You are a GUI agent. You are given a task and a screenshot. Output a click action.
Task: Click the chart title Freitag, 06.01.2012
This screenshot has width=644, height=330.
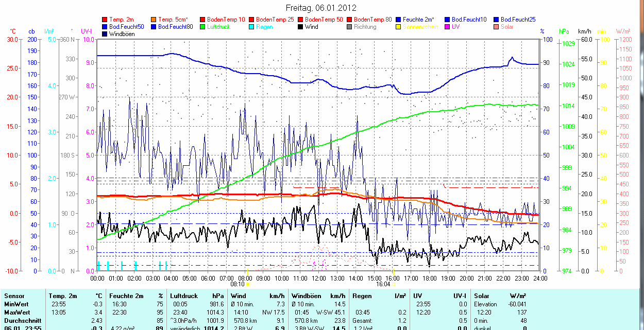pyautogui.click(x=321, y=8)
